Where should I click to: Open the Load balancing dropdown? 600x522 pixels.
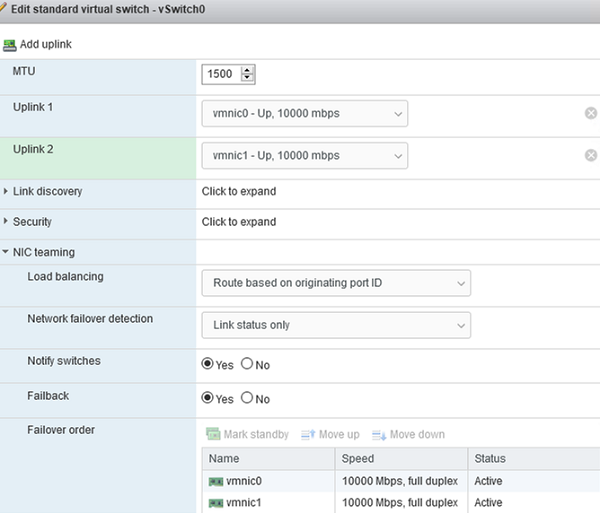pos(335,283)
